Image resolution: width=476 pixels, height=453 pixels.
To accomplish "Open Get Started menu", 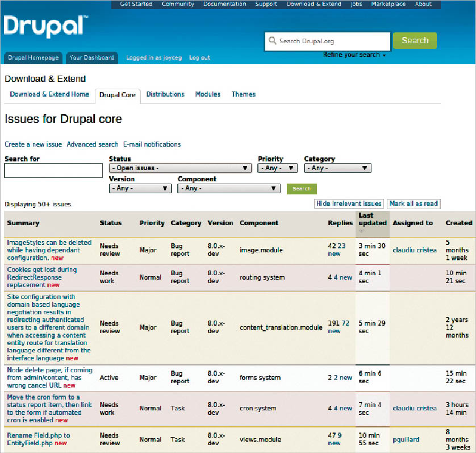I will coord(136,4).
